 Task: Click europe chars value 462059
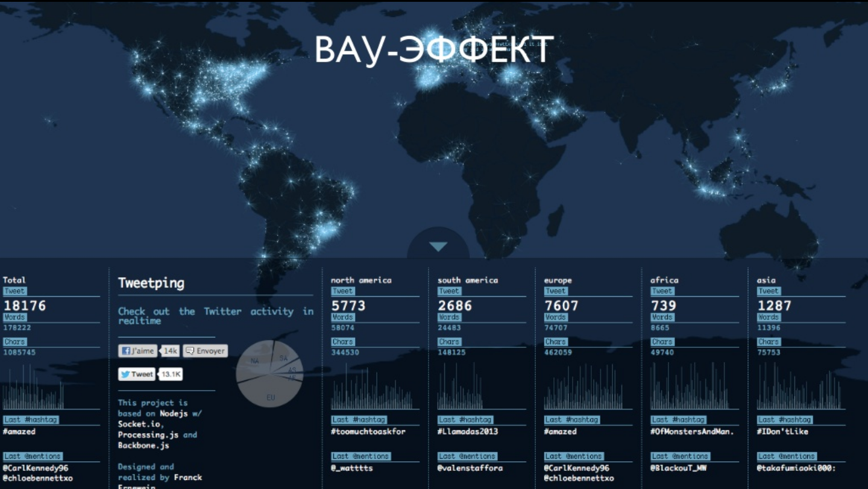(559, 353)
